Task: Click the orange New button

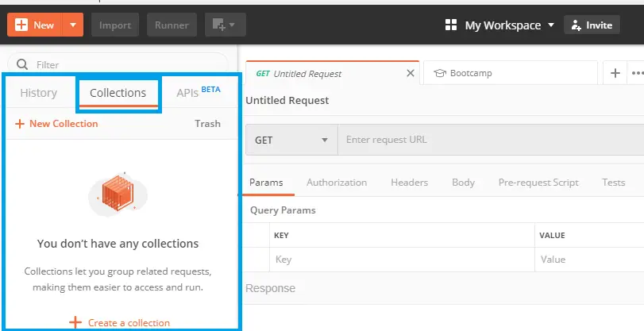Action: (x=34, y=25)
